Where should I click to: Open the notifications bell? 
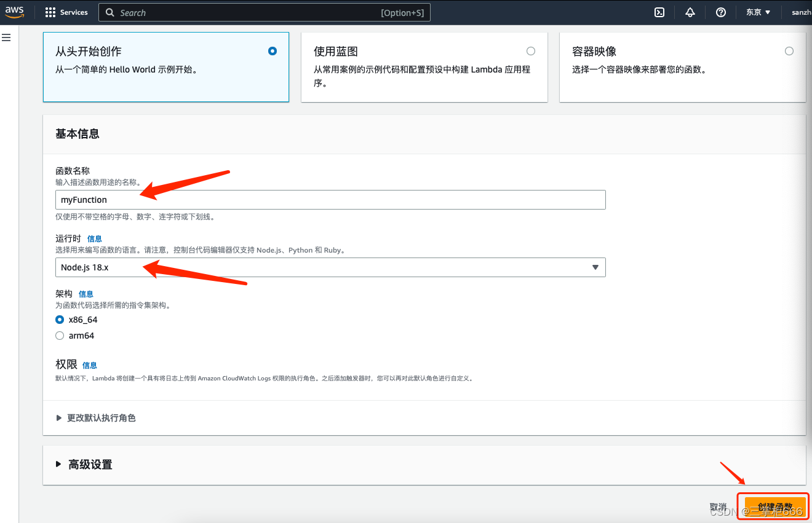coord(690,12)
